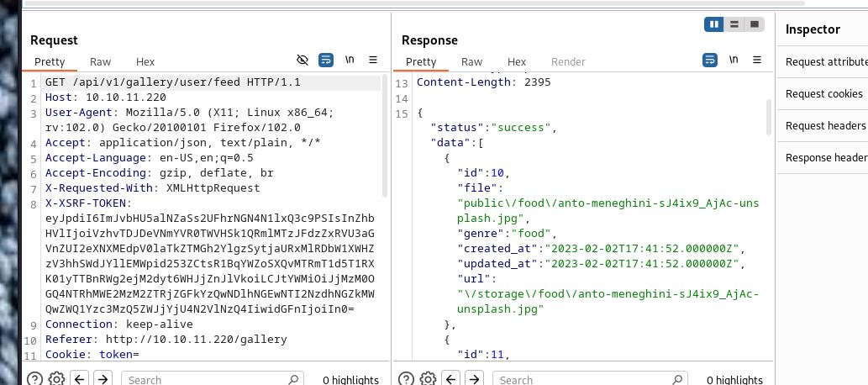
Task: Toggle \n newline display in Request panel
Action: (x=350, y=60)
